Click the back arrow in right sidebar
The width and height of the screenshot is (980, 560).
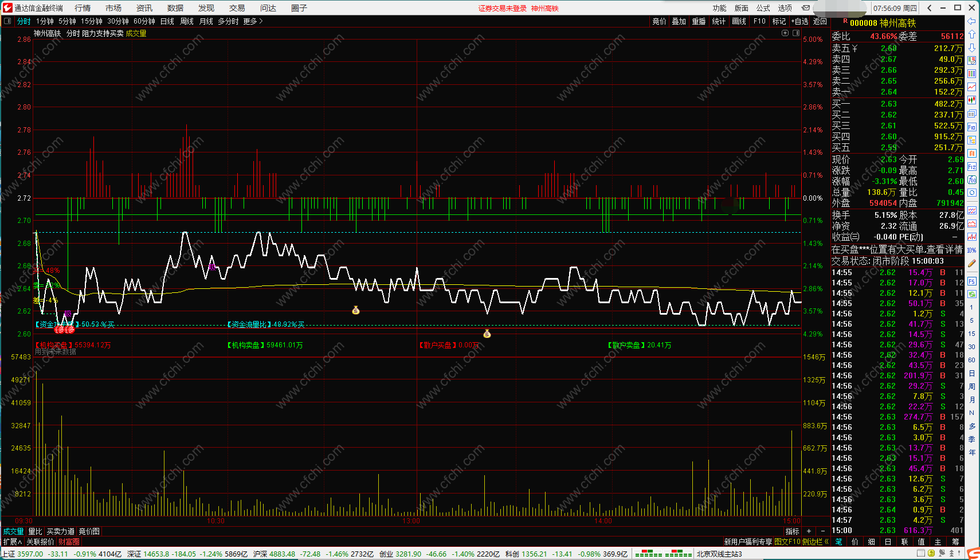pos(971,21)
